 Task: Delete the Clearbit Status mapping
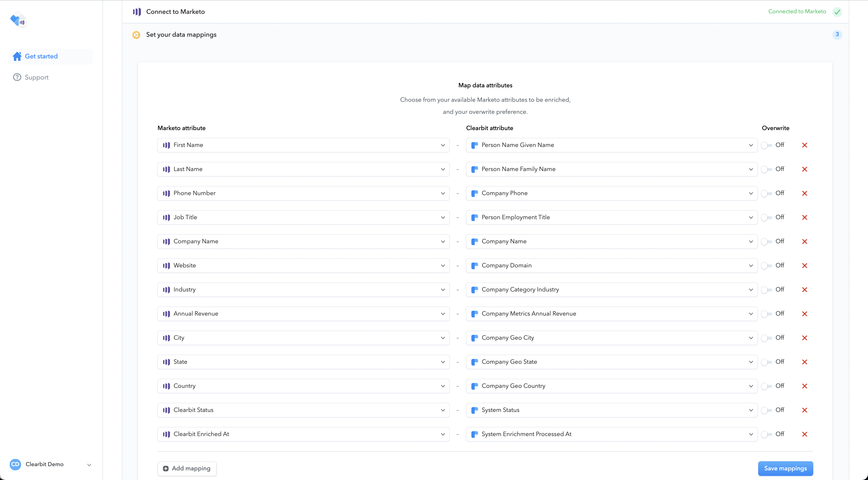pyautogui.click(x=805, y=410)
